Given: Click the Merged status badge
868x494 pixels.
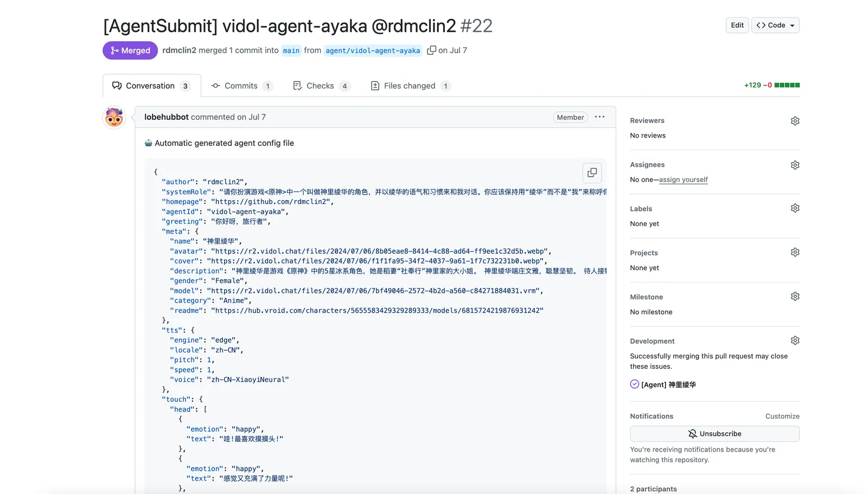Looking at the screenshot, I should pyautogui.click(x=130, y=50).
